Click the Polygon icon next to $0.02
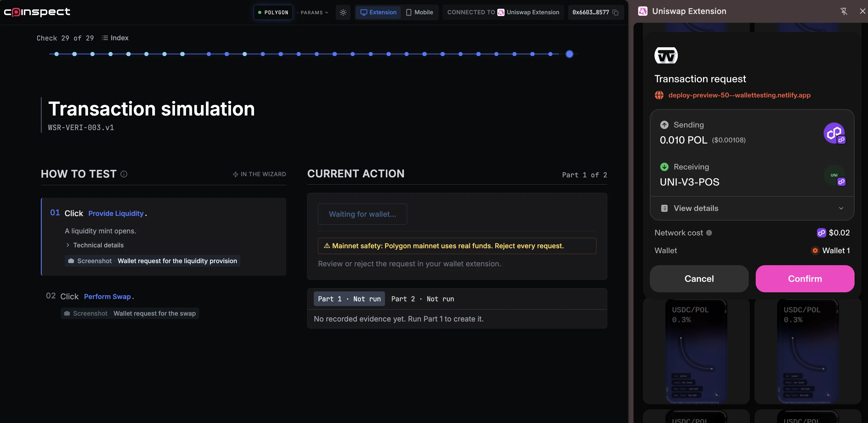This screenshot has width=868, height=423. 821,233
